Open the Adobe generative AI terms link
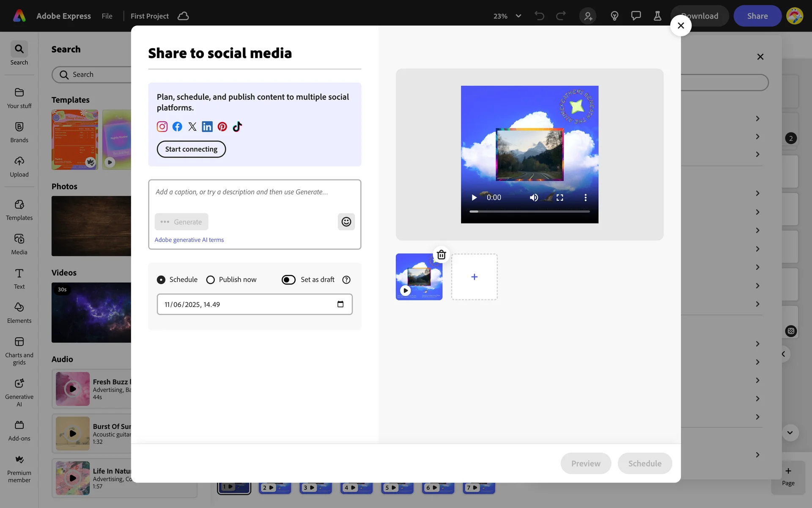The height and width of the screenshot is (508, 812). point(189,240)
